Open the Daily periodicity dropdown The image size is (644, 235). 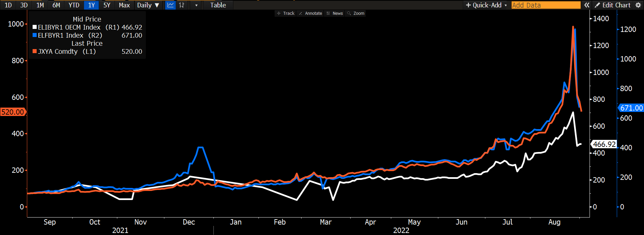(148, 5)
